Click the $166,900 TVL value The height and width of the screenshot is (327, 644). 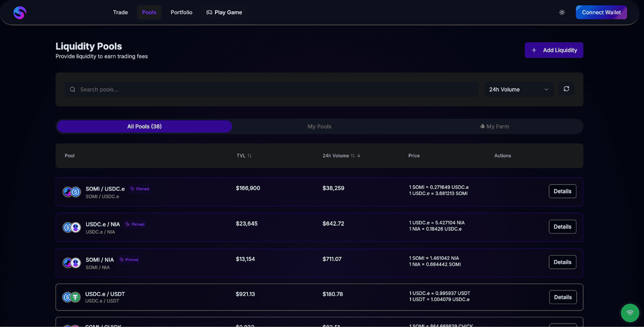coord(248,188)
